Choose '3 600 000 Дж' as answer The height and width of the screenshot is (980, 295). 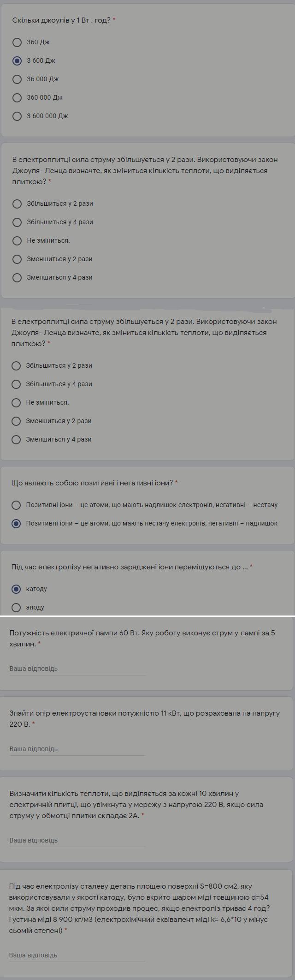click(17, 116)
